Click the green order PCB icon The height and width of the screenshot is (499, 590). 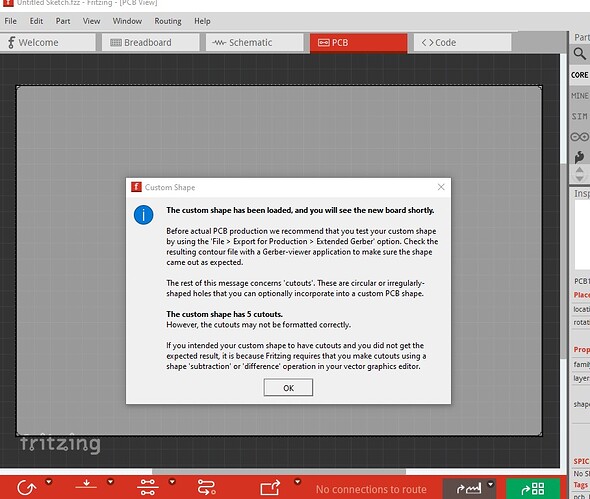(x=533, y=489)
